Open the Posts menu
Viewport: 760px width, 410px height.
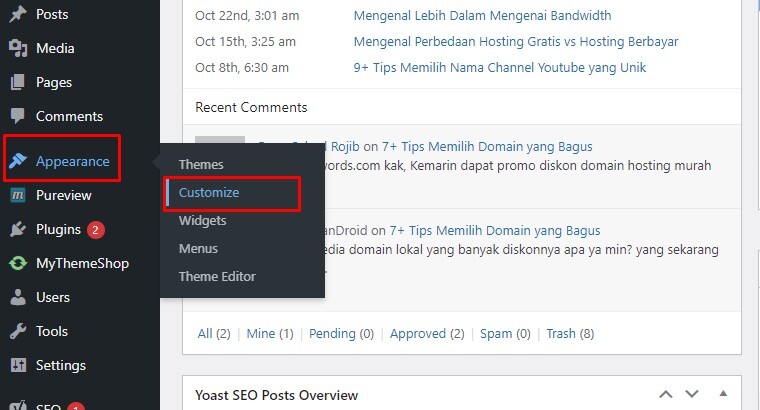coord(52,15)
